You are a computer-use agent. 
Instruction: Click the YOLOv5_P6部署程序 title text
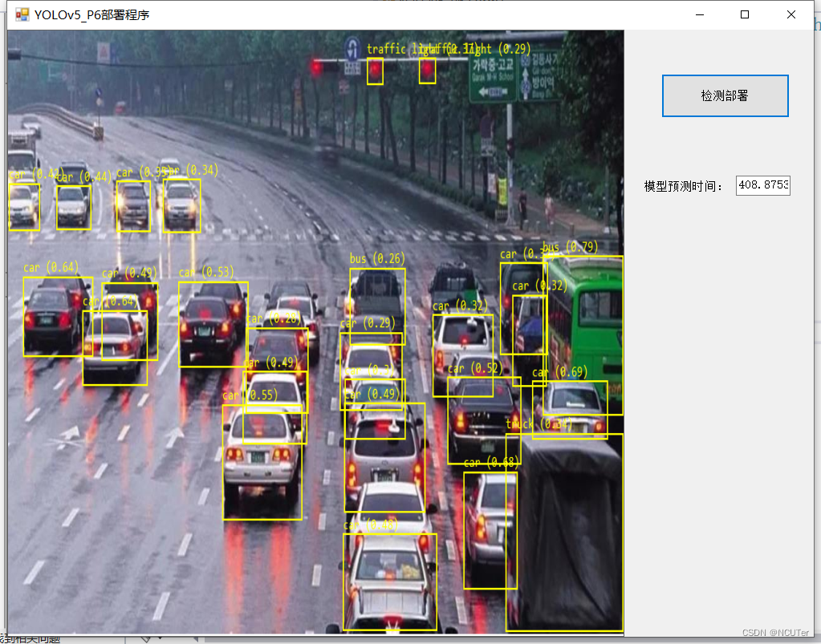(x=91, y=14)
